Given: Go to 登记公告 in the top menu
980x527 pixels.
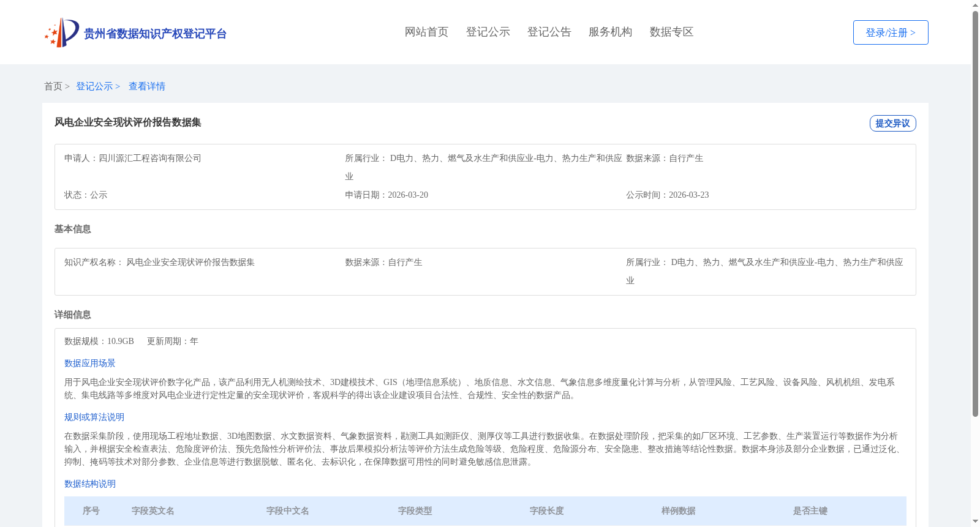Looking at the screenshot, I should (549, 32).
